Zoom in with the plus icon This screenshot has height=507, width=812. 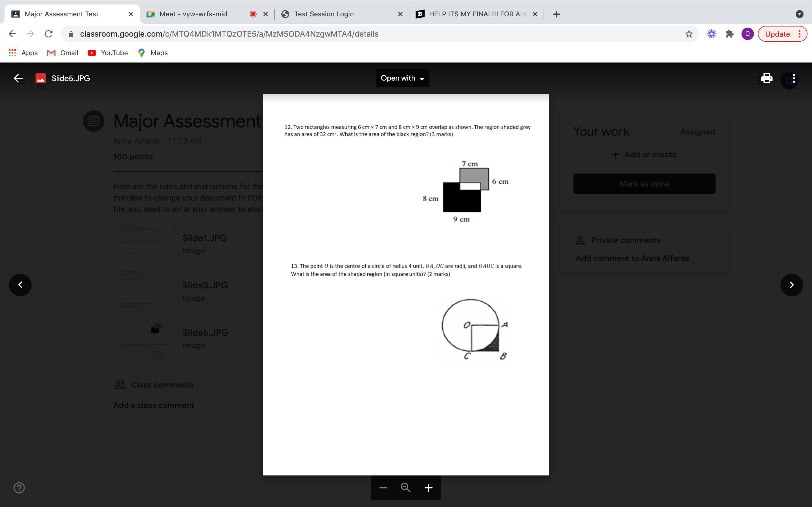point(428,488)
